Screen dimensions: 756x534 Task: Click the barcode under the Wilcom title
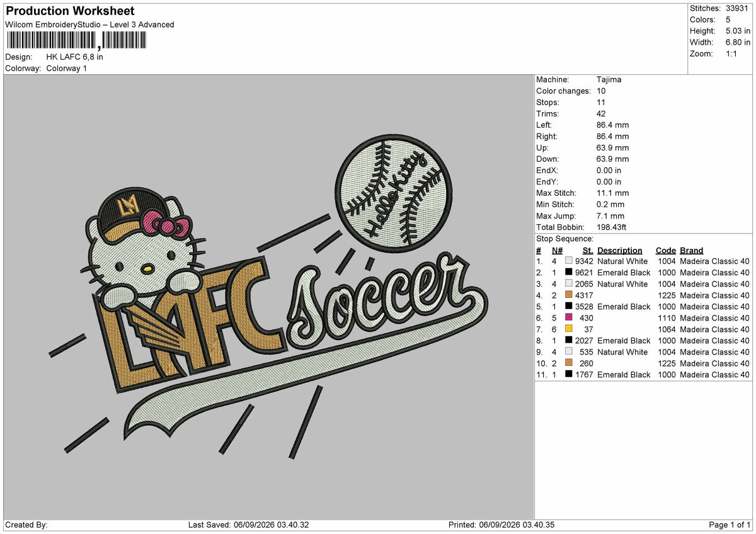pos(76,41)
